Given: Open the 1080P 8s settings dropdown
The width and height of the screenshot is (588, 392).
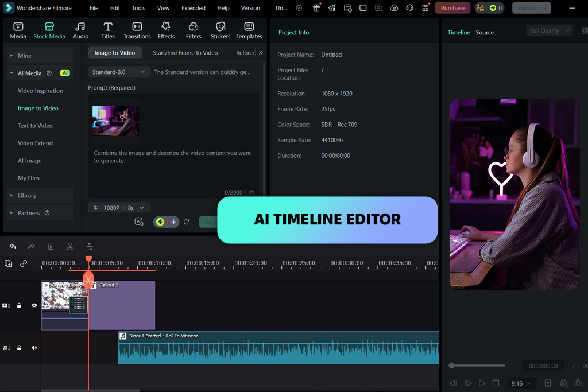Looking at the screenshot, I should click(x=119, y=208).
